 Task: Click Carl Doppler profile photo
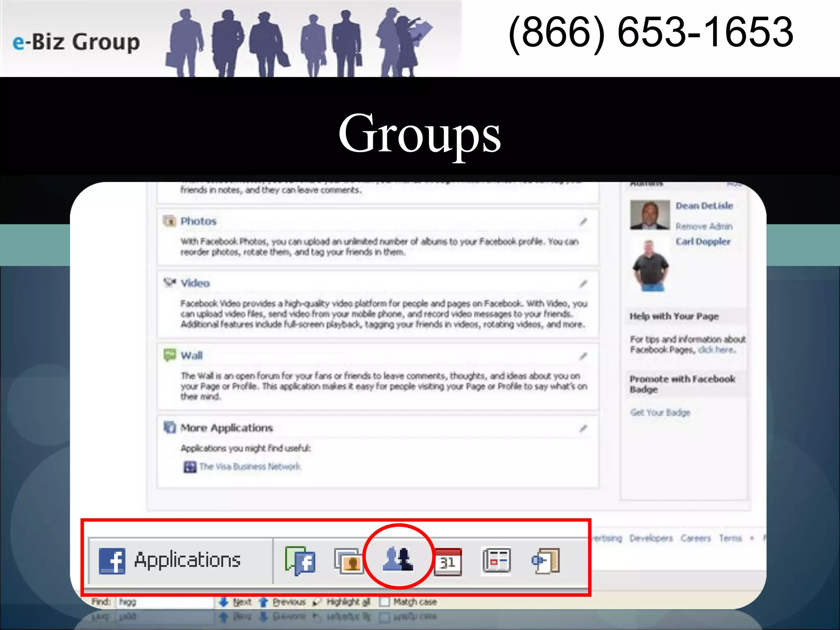(651, 266)
